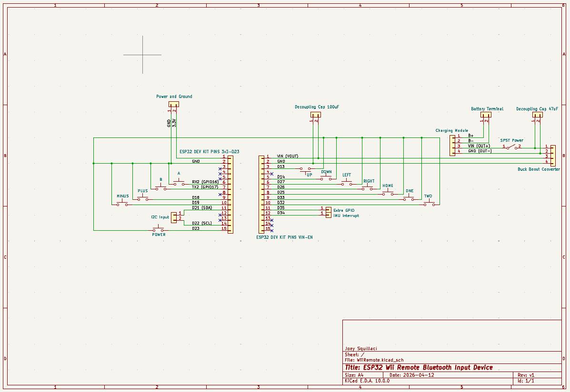Click the 'Id: 1/1' sheet number
This screenshot has height=392, width=570.
[526, 381]
